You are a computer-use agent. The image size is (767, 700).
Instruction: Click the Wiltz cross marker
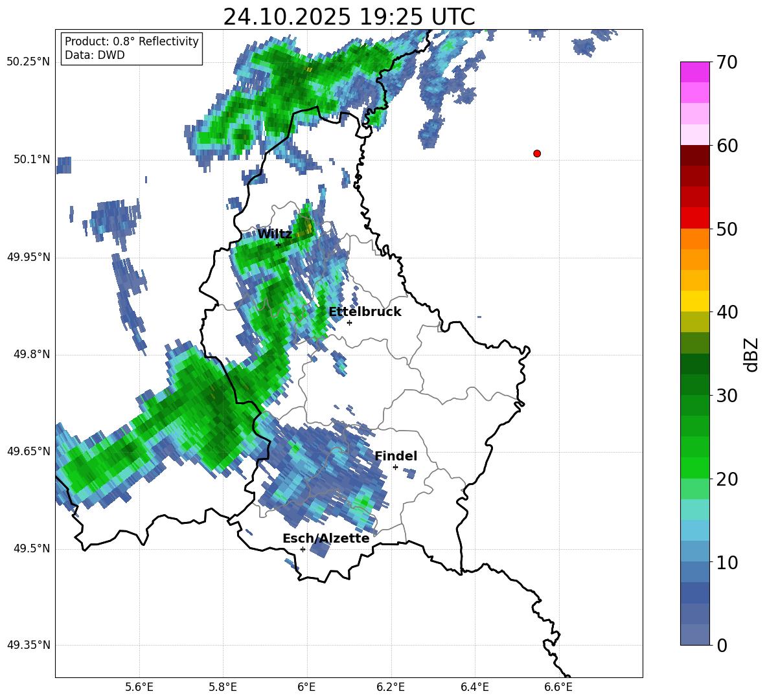pyautogui.click(x=278, y=245)
